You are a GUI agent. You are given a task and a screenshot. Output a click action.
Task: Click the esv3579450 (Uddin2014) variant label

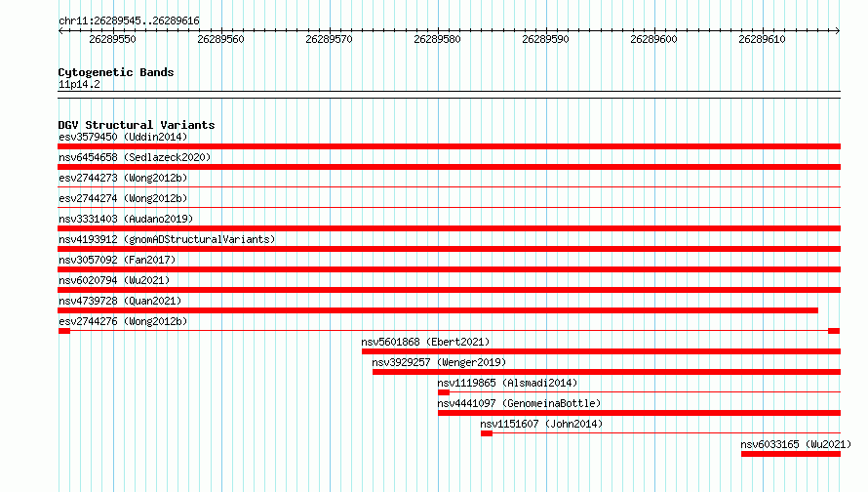click(123, 137)
